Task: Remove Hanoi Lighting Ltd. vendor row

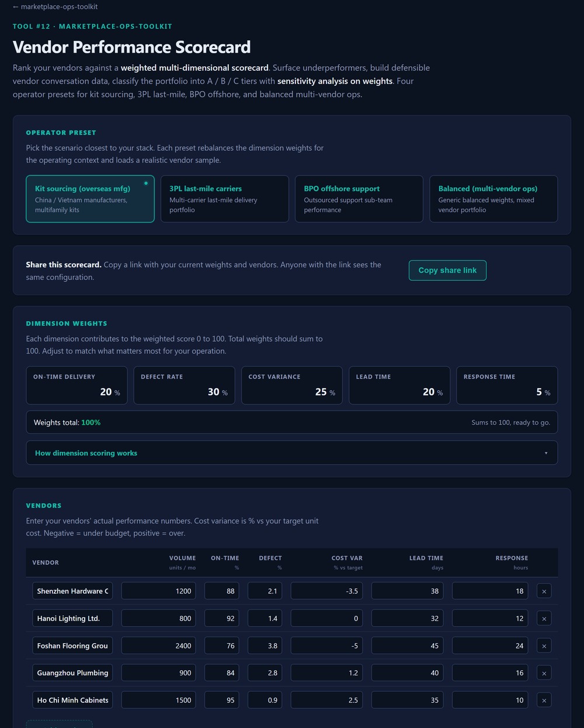Action: click(x=544, y=619)
